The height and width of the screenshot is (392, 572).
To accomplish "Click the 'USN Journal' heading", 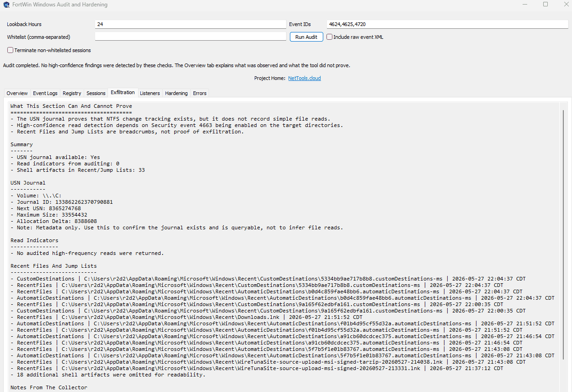I will point(28,183).
